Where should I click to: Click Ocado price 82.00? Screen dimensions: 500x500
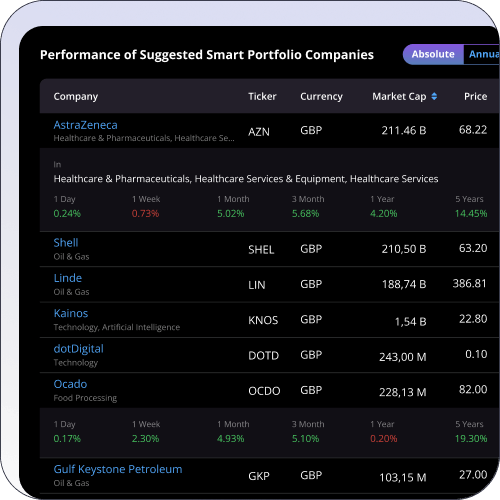click(473, 389)
